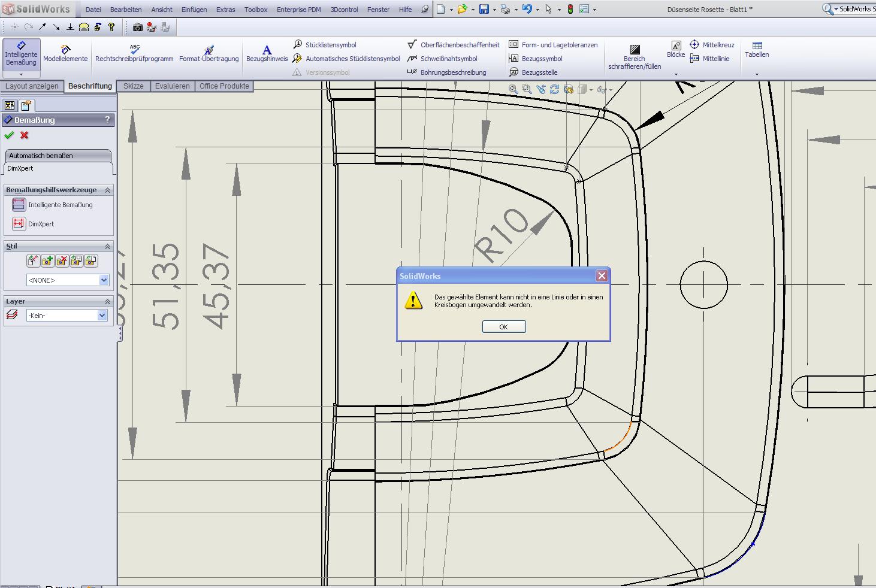This screenshot has width=876, height=588.
Task: Open the Einfügen menu
Action: pos(194,10)
